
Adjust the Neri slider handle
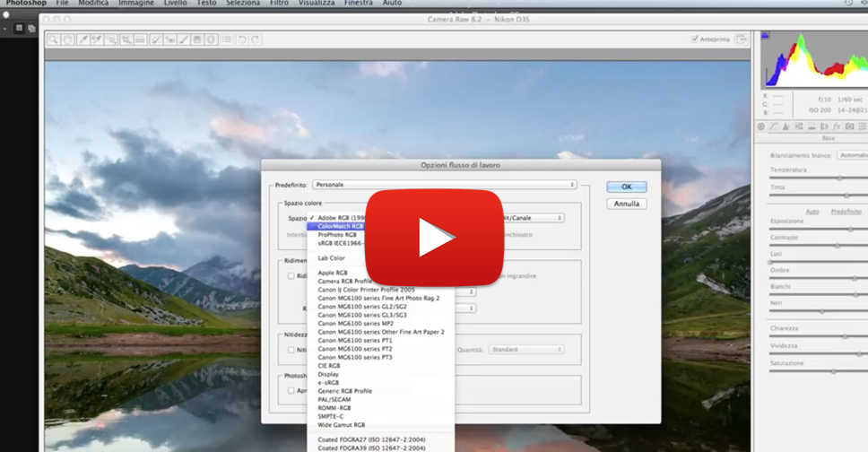pos(821,311)
